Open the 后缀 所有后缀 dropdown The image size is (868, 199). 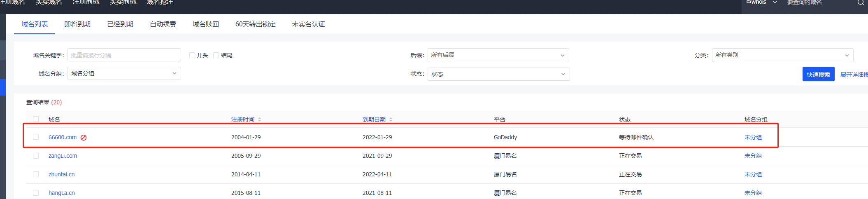click(498, 55)
